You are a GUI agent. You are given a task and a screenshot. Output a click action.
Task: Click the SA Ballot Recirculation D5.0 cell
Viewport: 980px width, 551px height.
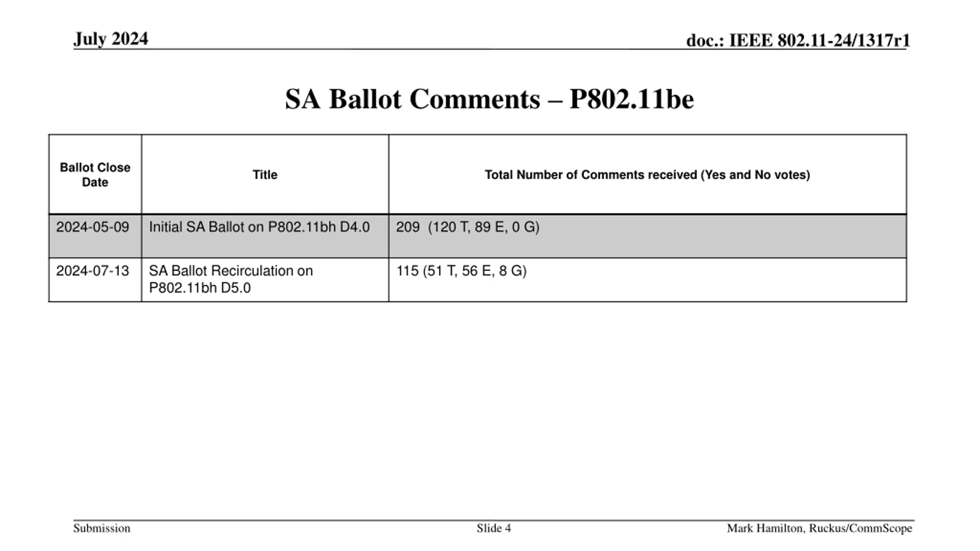[x=230, y=271]
